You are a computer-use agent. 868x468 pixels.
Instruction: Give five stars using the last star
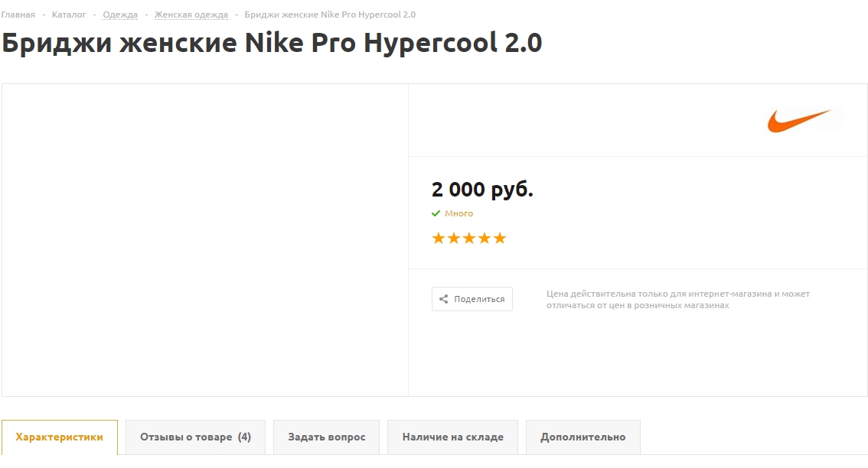500,239
